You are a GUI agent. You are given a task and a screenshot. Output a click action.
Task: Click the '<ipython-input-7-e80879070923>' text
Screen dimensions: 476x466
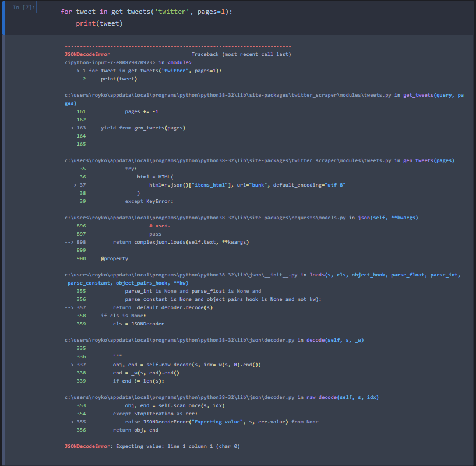coord(110,62)
